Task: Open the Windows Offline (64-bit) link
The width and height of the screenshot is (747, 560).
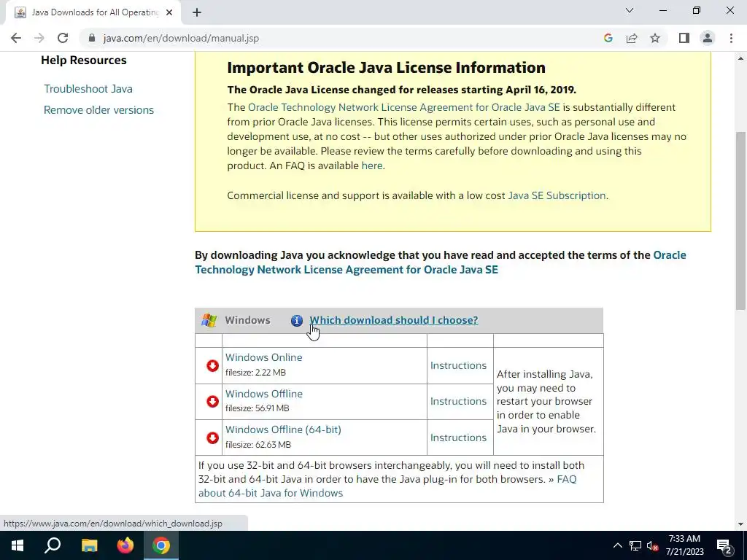Action: (283, 429)
